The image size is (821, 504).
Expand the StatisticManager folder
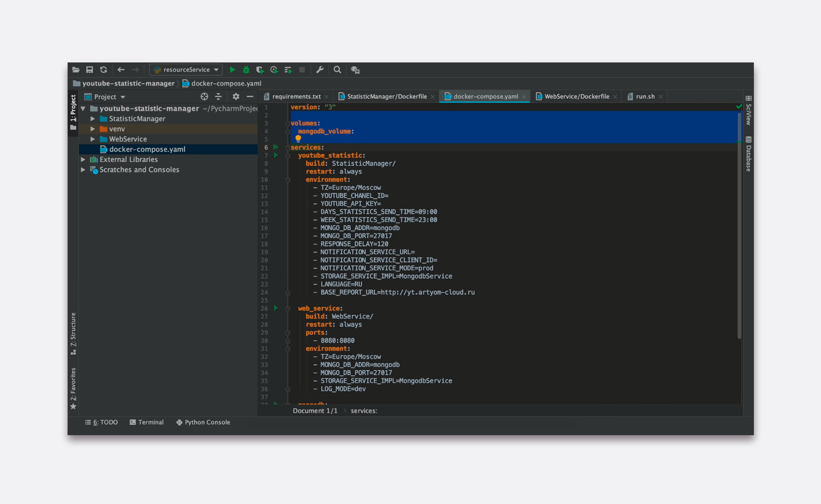pyautogui.click(x=93, y=119)
